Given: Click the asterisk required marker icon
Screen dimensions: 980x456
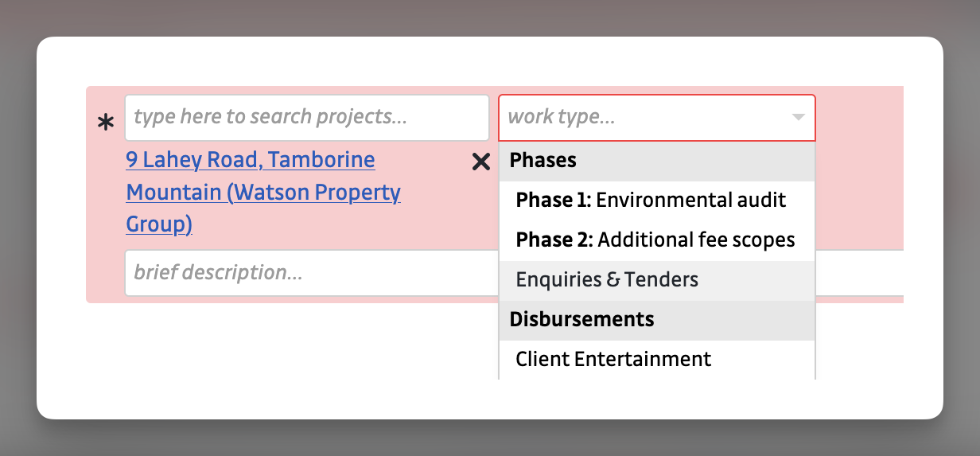Looking at the screenshot, I should tap(105, 123).
